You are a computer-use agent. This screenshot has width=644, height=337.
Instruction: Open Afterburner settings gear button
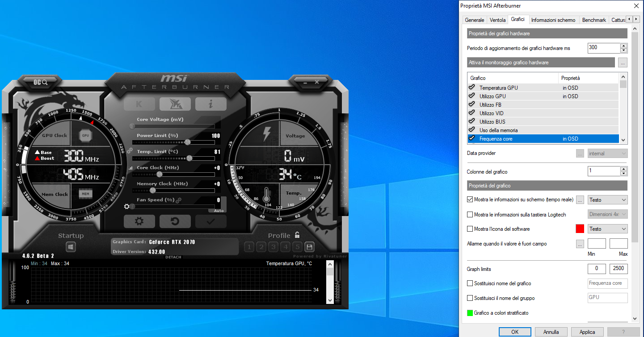point(139,221)
